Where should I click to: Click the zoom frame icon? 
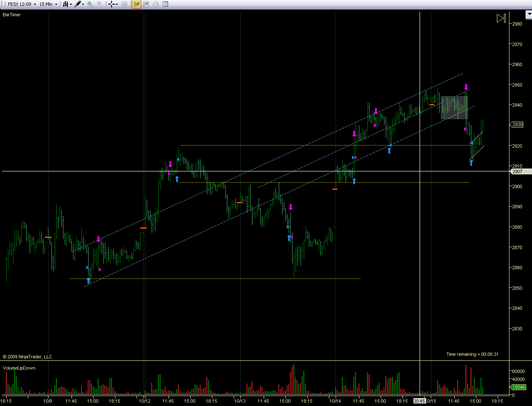(x=124, y=4)
